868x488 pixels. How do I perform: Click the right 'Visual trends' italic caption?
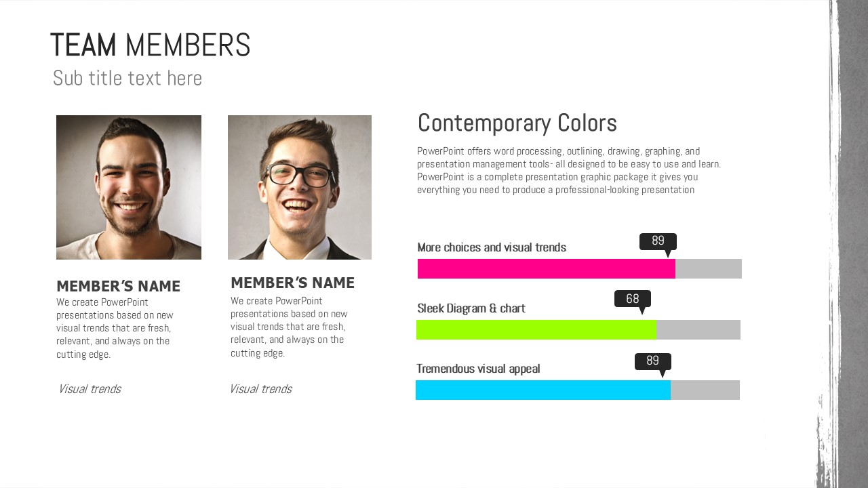(x=260, y=389)
